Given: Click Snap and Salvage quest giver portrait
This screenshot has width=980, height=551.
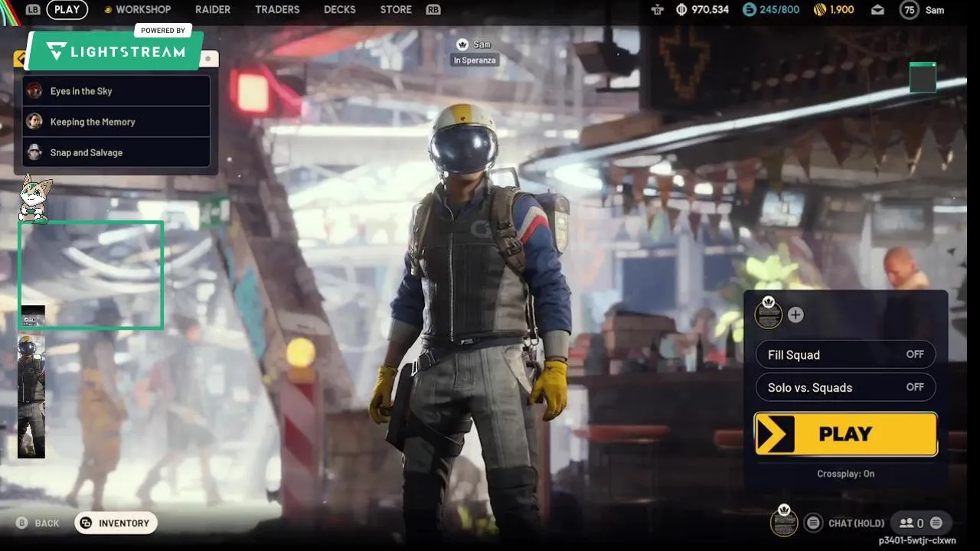Looking at the screenshot, I should coord(34,152).
